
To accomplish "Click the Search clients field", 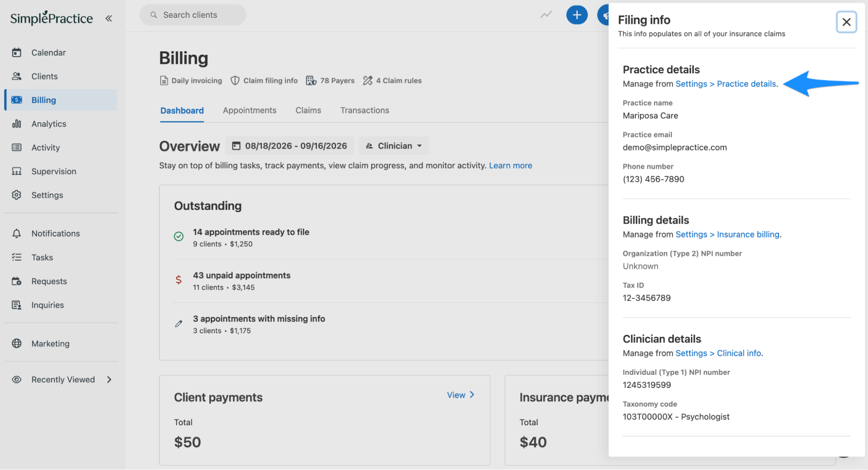I will [193, 15].
